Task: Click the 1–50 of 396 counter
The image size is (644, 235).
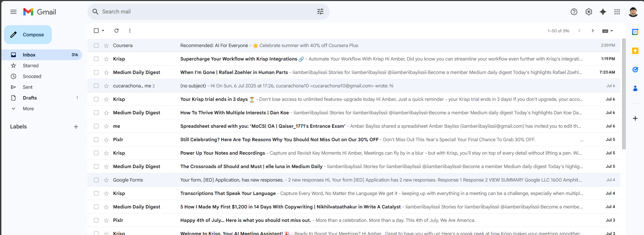Action: pos(558,31)
